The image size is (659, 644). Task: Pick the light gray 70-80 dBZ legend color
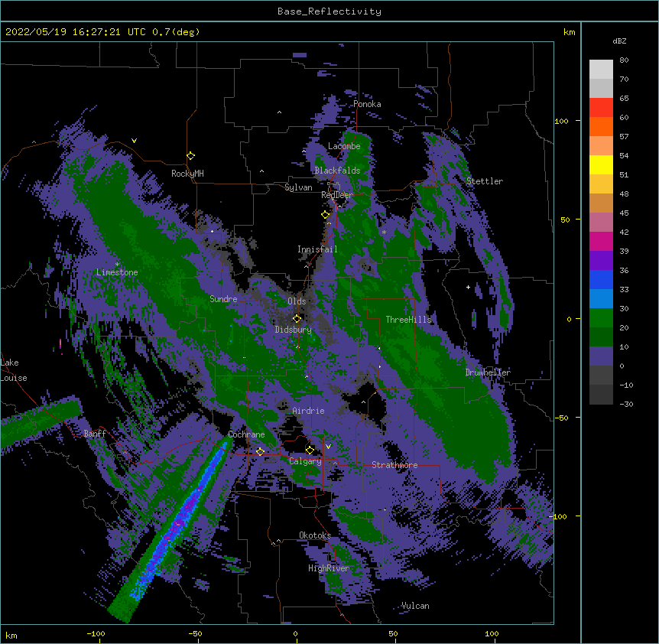coord(601,70)
